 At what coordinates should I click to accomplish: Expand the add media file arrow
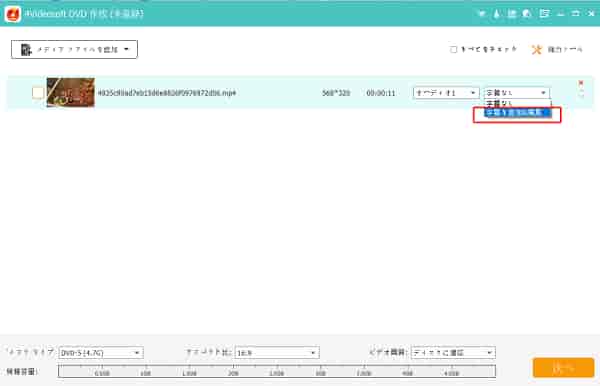[x=127, y=49]
